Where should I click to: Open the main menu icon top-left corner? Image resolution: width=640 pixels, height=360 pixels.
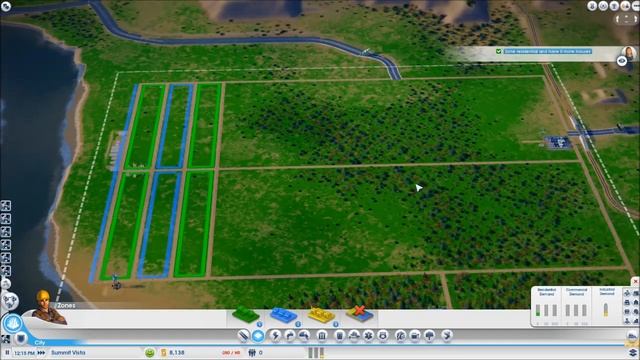pos(6,6)
